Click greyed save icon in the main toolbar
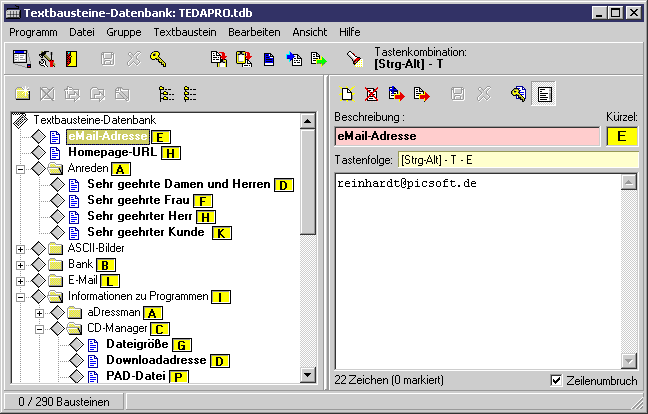This screenshot has height=414, width=648. coord(108,59)
